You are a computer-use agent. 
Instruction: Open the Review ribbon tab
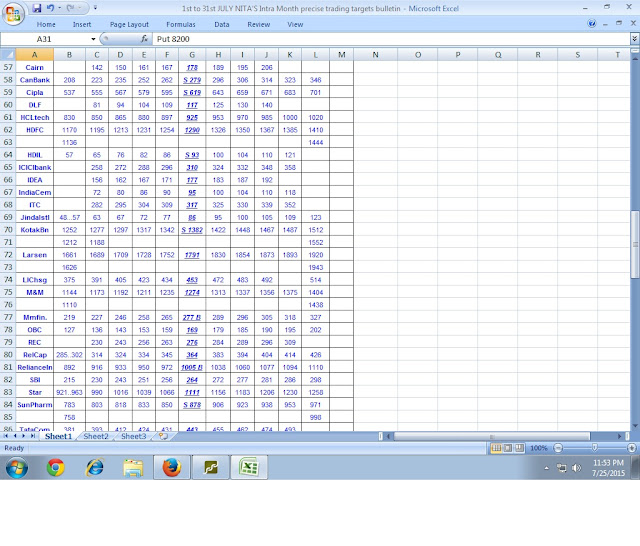pyautogui.click(x=259, y=24)
